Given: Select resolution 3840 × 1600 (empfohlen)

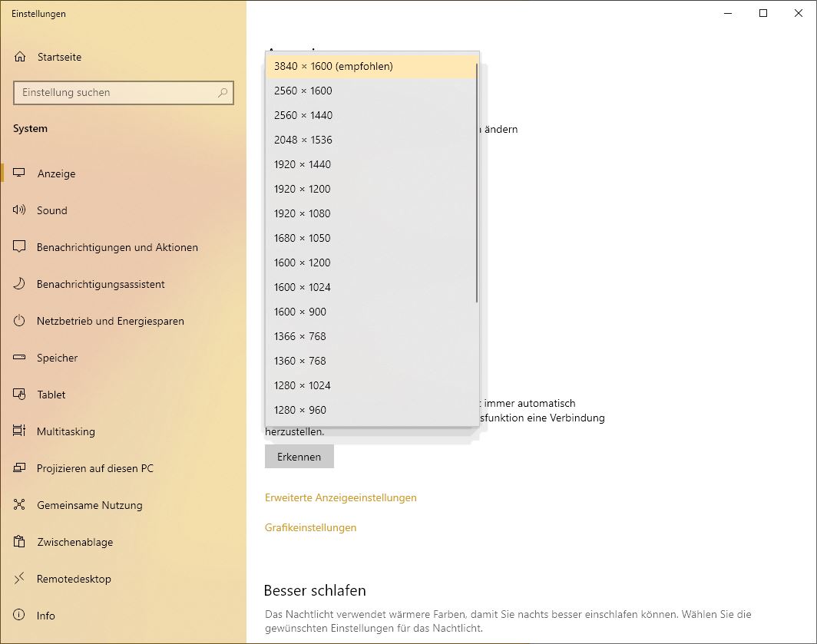Looking at the screenshot, I should click(371, 66).
